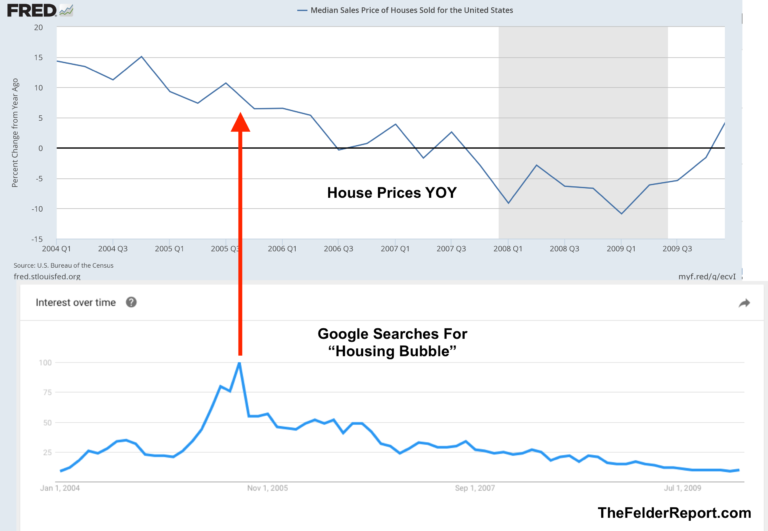
Task: Click the FRED logo
Action: 31,10
